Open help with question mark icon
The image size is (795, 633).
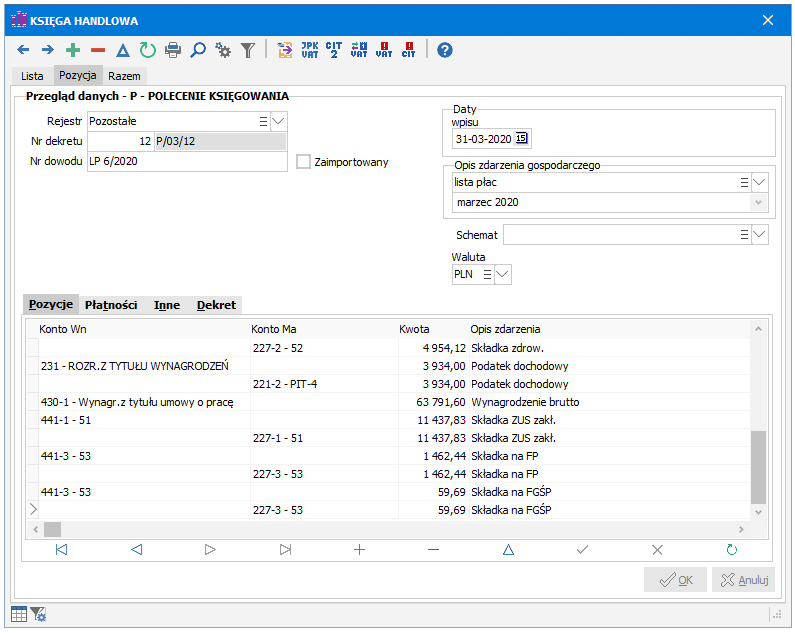tap(445, 50)
